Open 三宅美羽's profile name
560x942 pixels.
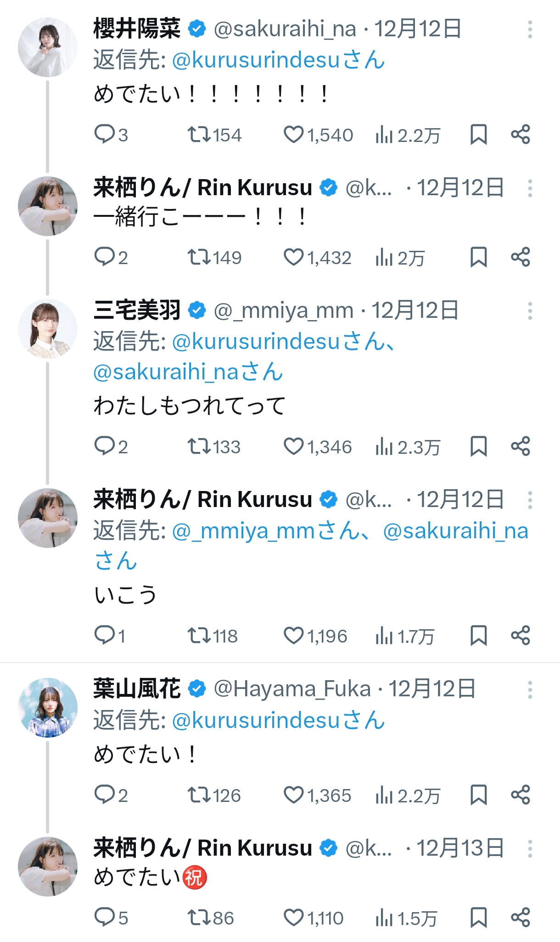137,310
